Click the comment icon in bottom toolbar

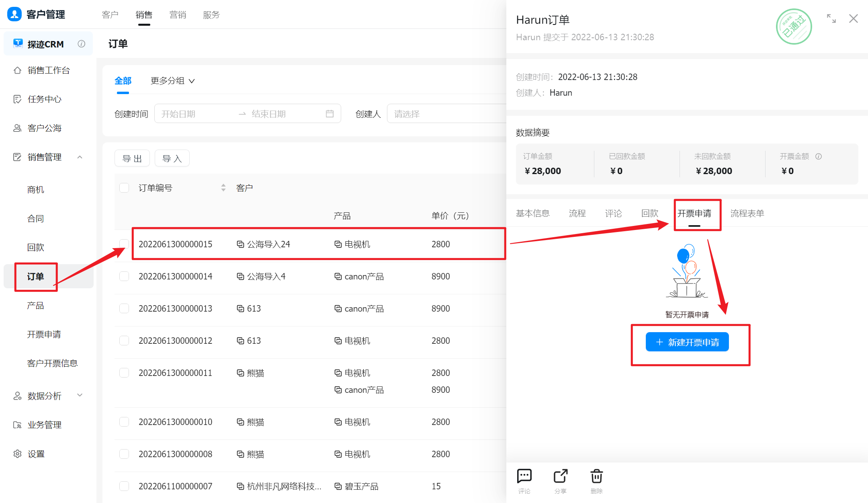(524, 476)
